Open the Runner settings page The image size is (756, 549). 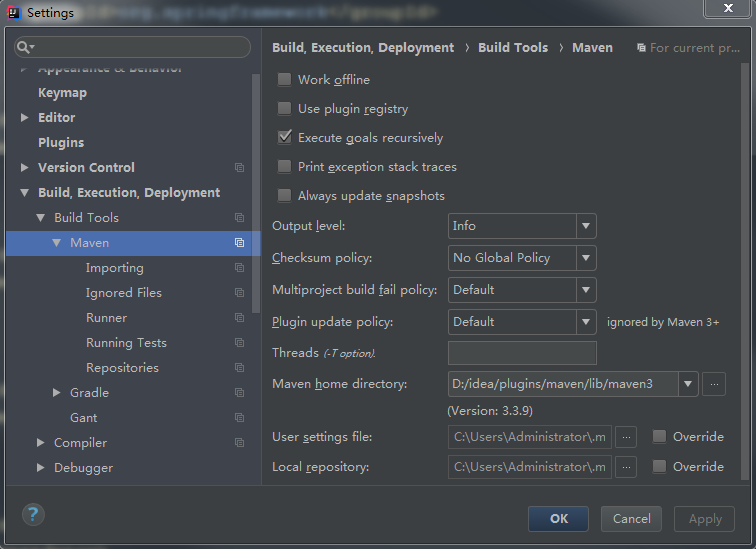106,318
